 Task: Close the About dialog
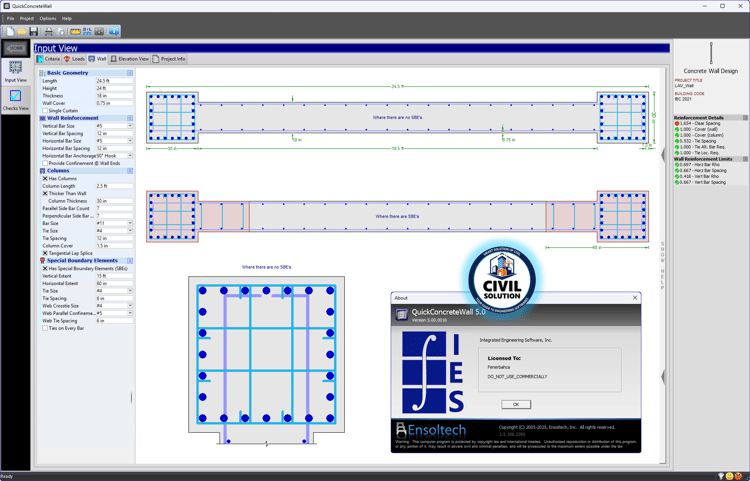[x=635, y=298]
